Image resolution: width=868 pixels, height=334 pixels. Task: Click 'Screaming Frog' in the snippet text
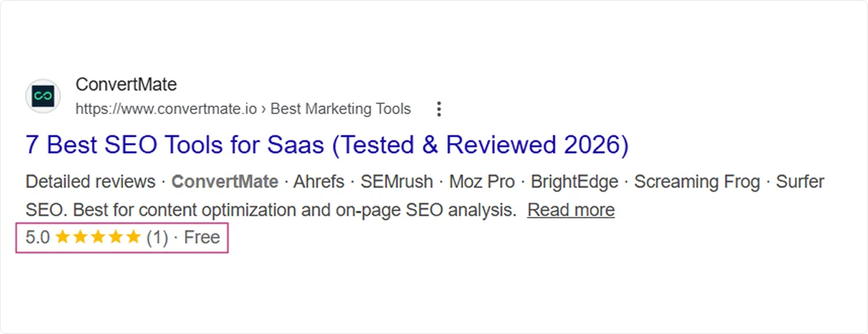[x=697, y=181]
